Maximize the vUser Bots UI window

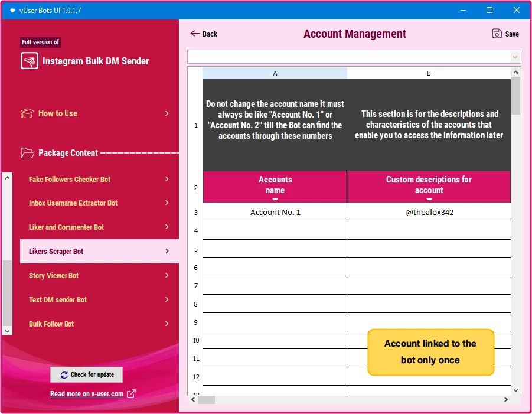click(489, 10)
